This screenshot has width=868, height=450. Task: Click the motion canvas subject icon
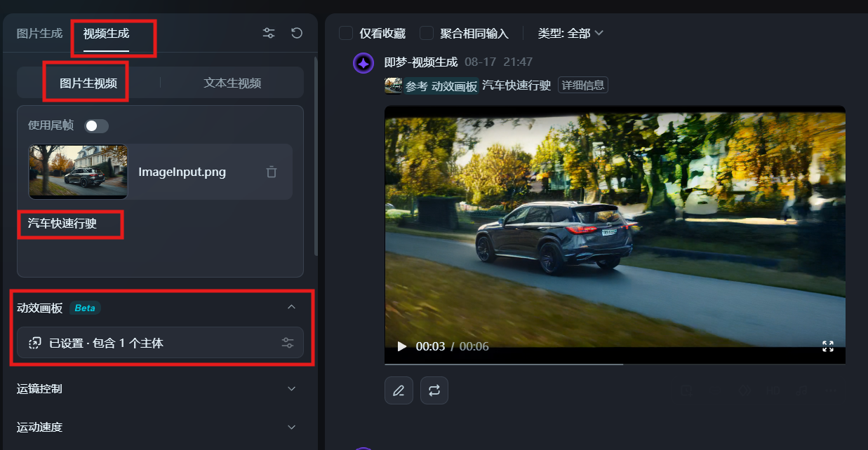point(34,343)
